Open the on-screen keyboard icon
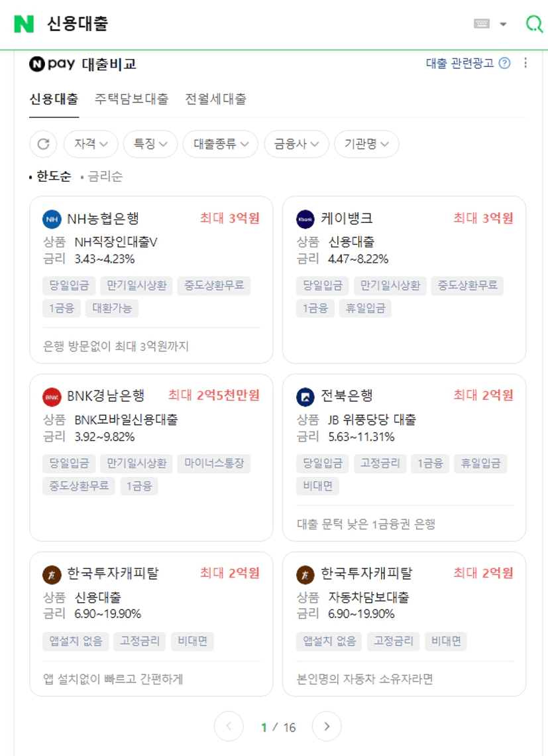 coord(482,24)
